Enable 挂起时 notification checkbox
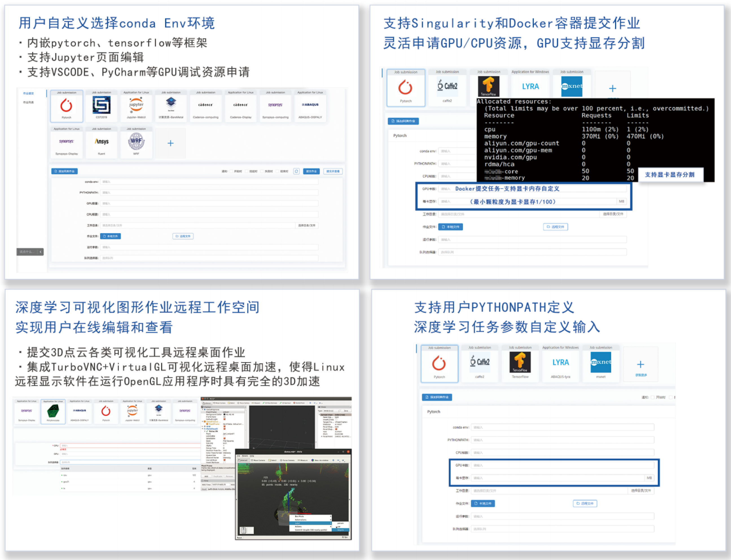Screen dimensions: 731x560 coord(247,171)
